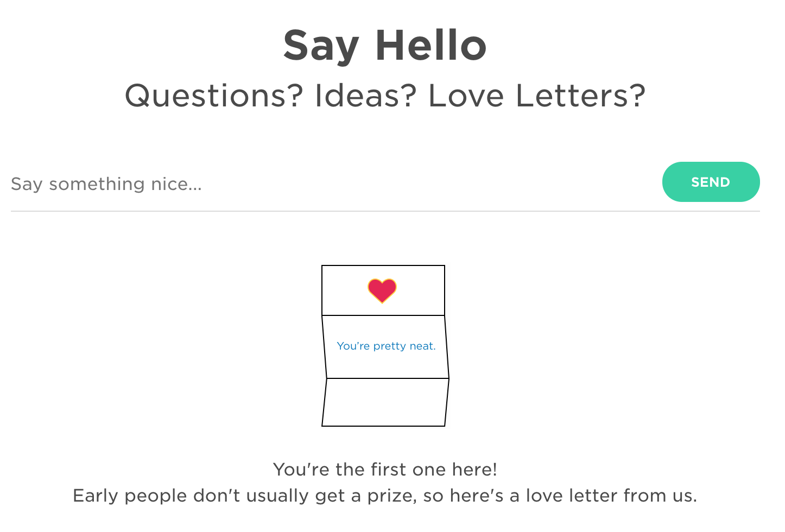The height and width of the screenshot is (532, 785).
Task: Click 'Love Letters?' in the subtitle
Action: 537,96
